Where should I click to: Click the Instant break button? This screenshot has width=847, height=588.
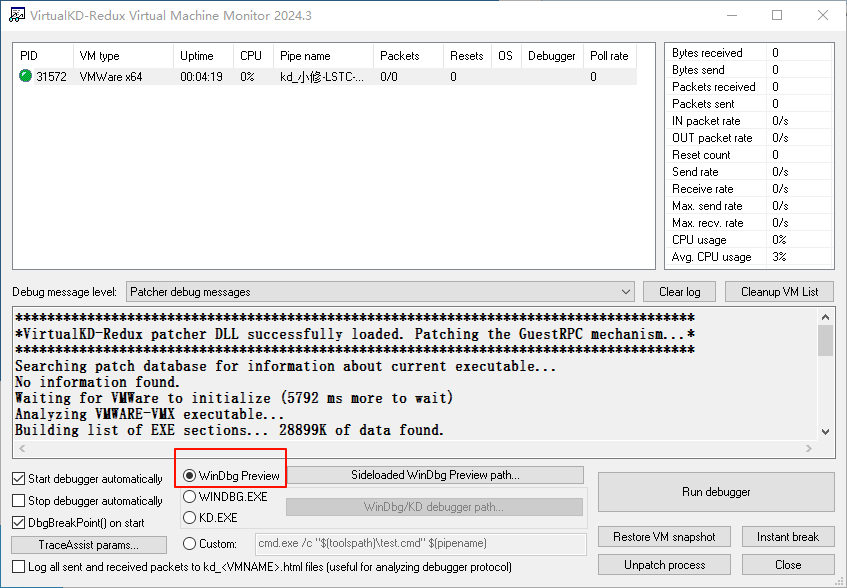(788, 537)
